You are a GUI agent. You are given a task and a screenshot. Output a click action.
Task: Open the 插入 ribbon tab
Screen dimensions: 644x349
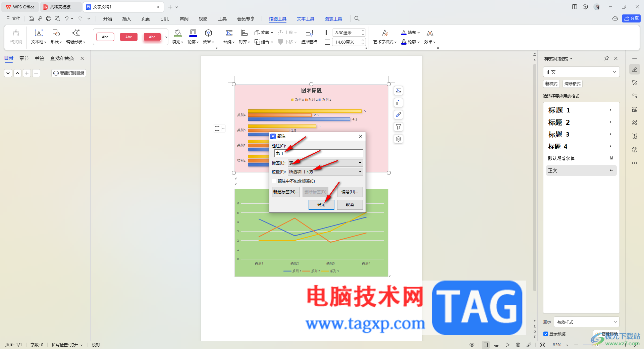pyautogui.click(x=127, y=19)
